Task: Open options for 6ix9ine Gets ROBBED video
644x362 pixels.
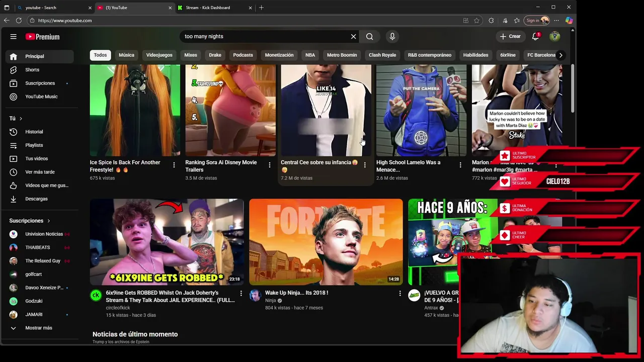Action: point(241,293)
